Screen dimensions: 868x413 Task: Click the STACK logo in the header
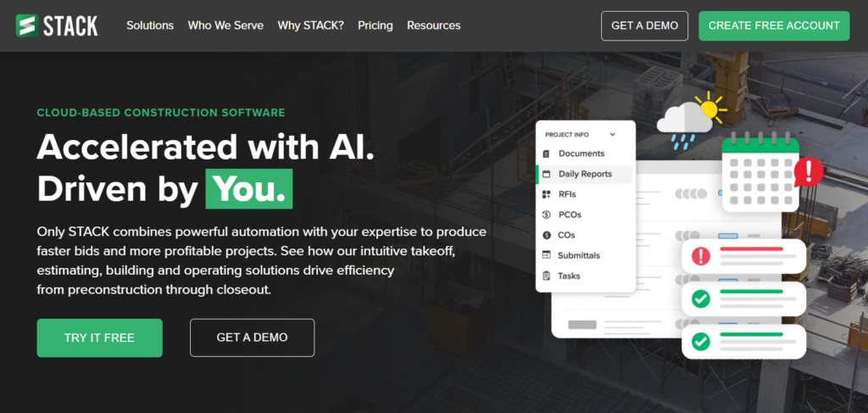pyautogui.click(x=57, y=25)
